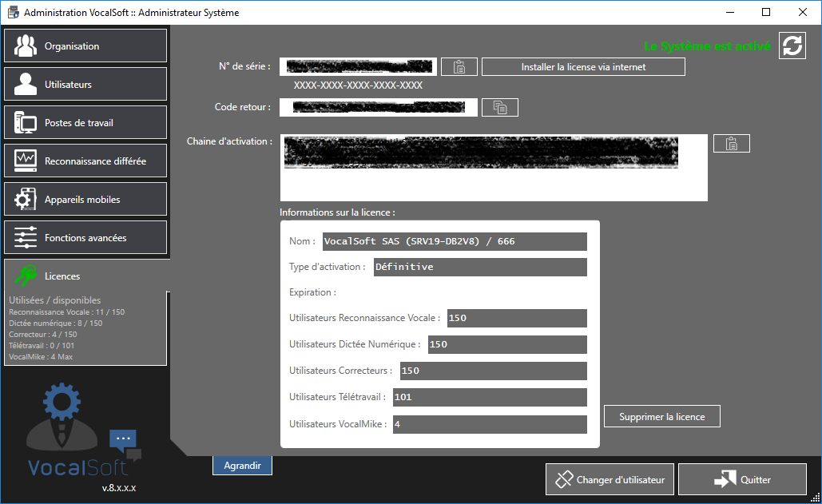822x504 pixels.
Task: Click the Organisation people icon
Action: point(26,46)
